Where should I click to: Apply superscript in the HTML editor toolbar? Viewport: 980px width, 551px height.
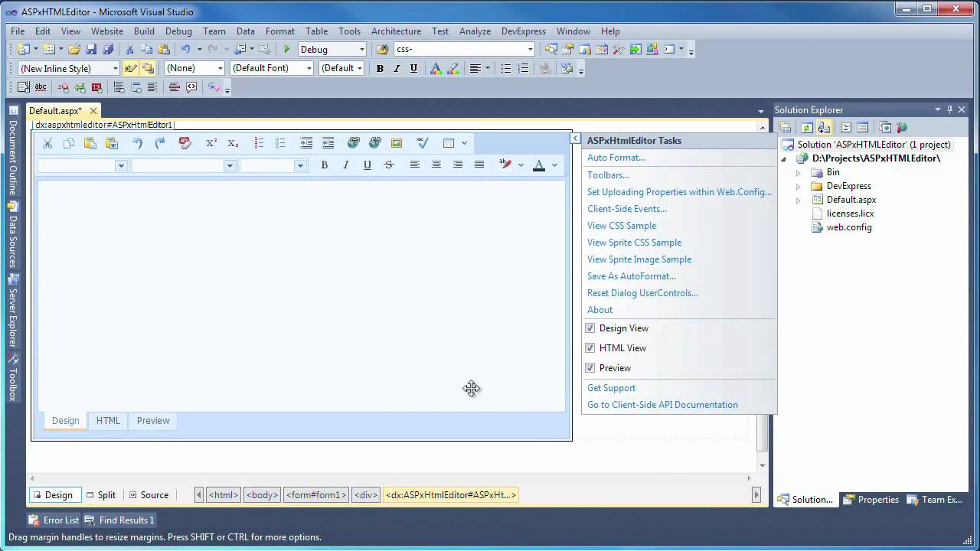pyautogui.click(x=211, y=143)
